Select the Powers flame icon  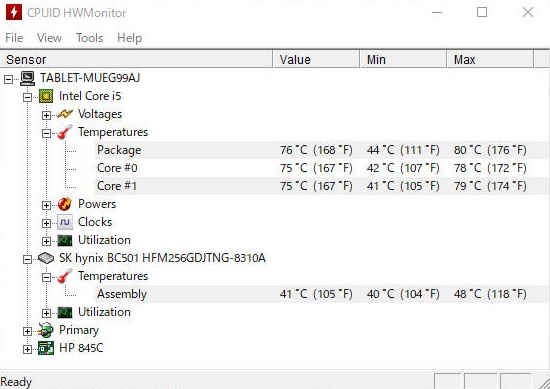pos(65,204)
